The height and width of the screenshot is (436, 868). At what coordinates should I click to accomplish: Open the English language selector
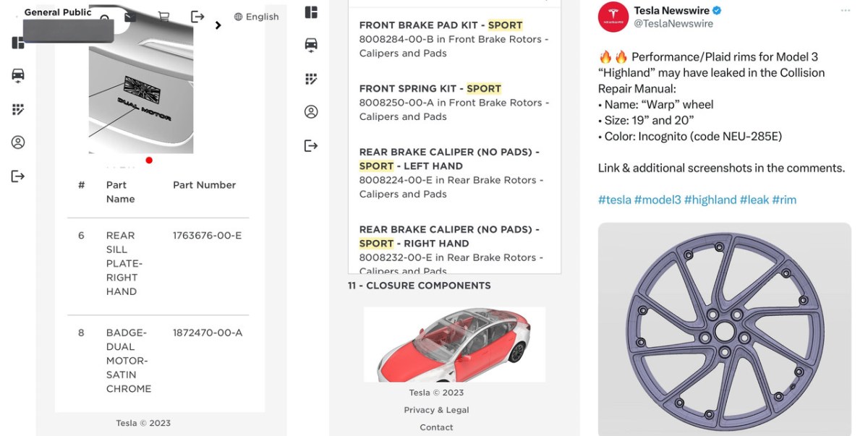click(257, 17)
